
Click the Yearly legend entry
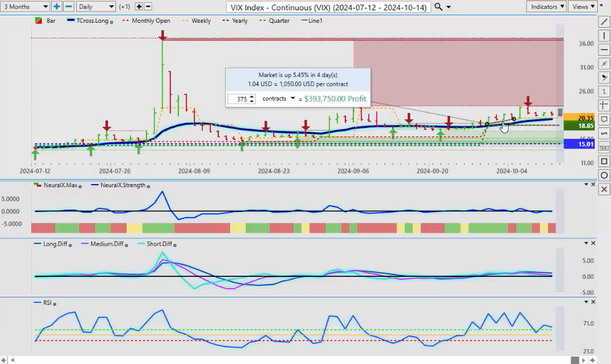(x=235, y=21)
